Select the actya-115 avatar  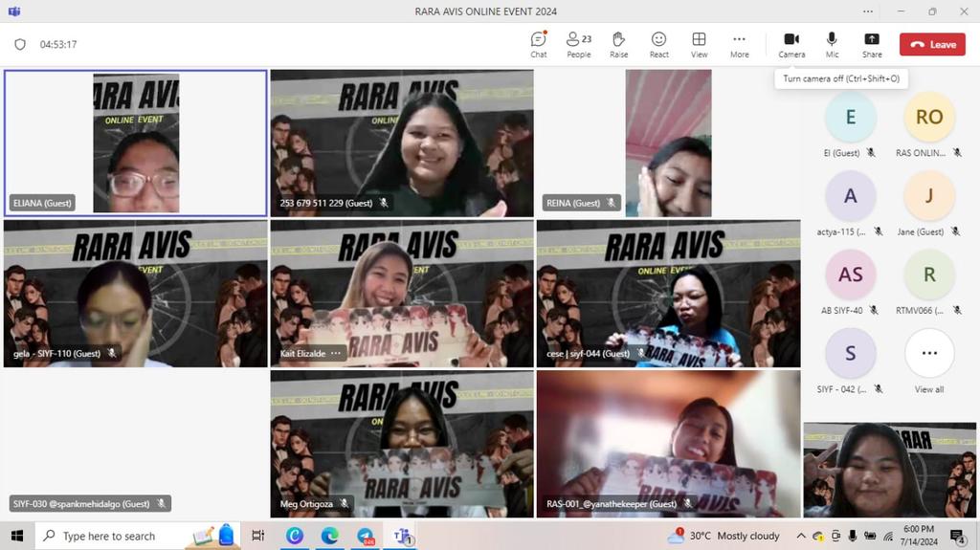point(850,196)
